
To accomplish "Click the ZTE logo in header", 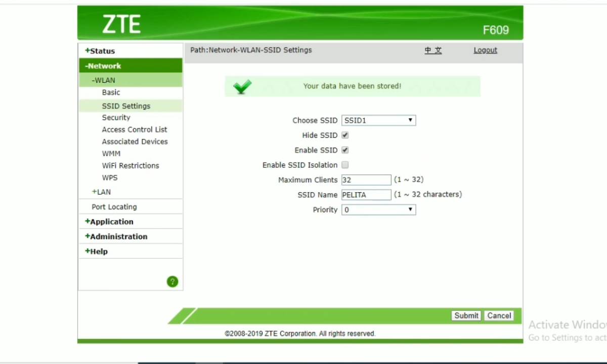I will pyautogui.click(x=121, y=24).
